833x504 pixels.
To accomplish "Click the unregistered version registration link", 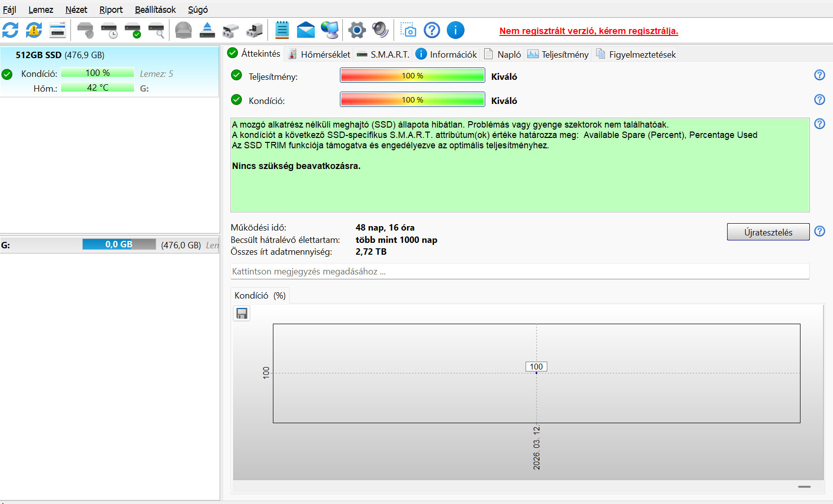I will pos(589,31).
